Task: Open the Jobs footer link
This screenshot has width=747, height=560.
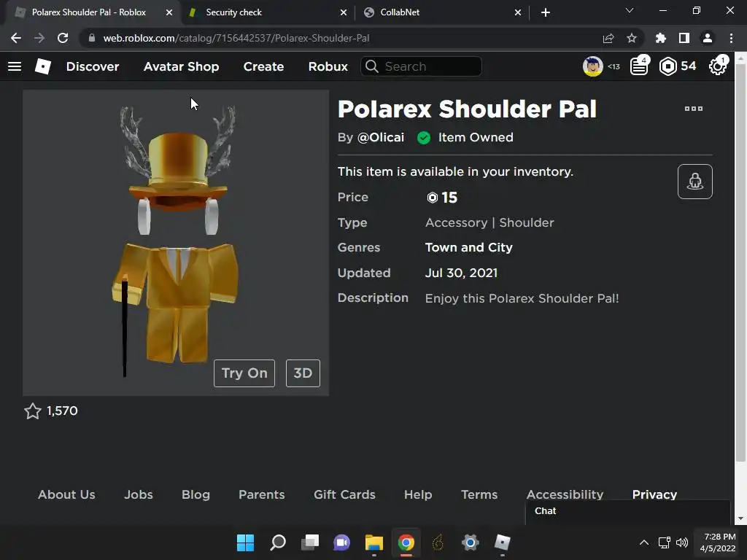Action: pyautogui.click(x=139, y=495)
